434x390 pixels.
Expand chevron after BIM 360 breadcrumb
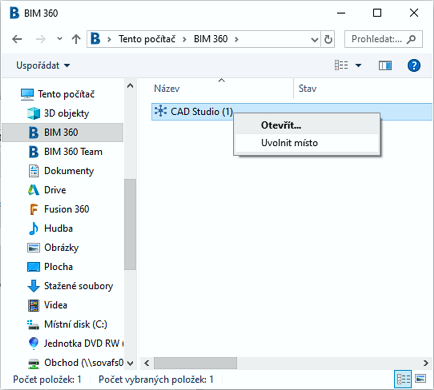[236, 39]
